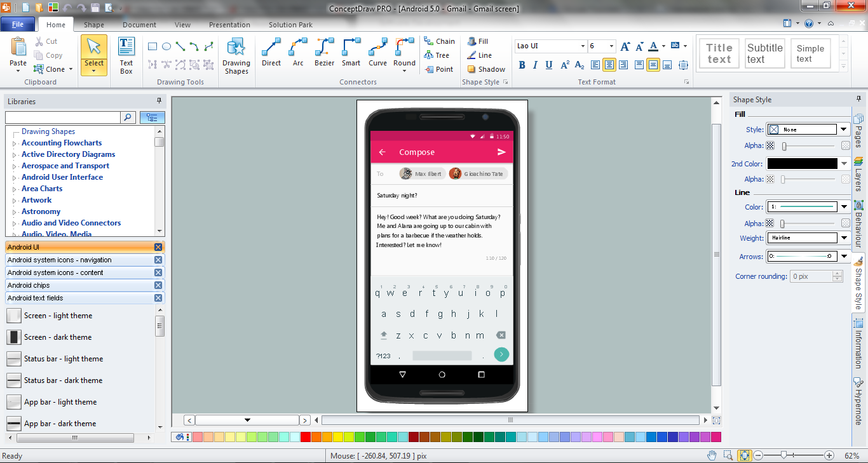
Task: Toggle italic text formatting
Action: tap(536, 65)
